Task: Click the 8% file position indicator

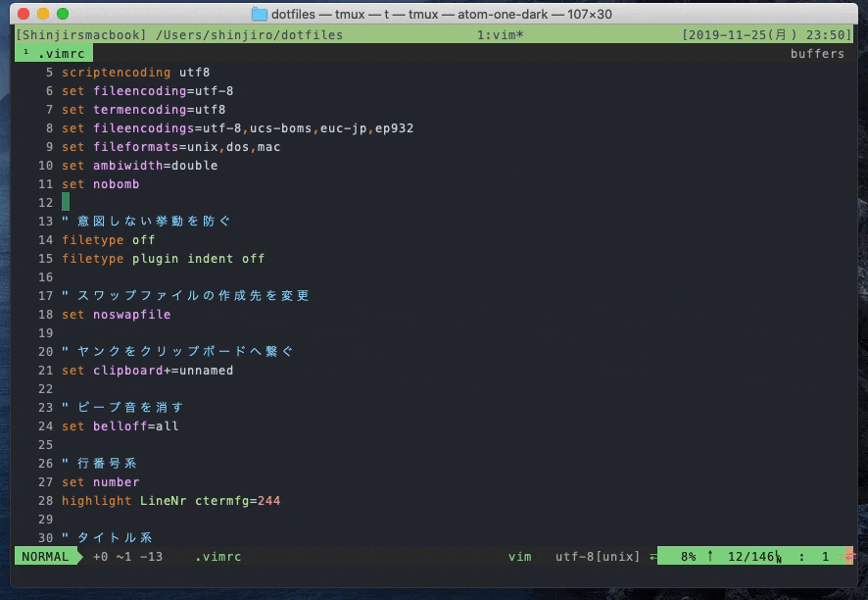Action: click(688, 556)
